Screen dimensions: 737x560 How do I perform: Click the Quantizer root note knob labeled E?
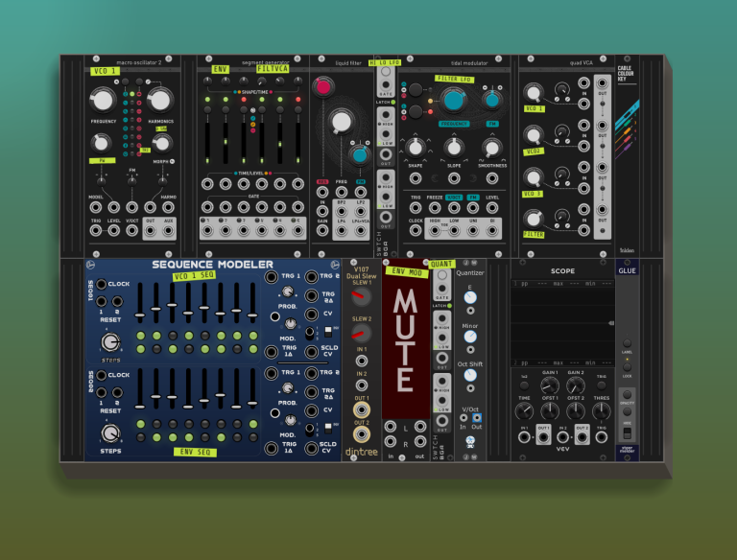click(470, 297)
